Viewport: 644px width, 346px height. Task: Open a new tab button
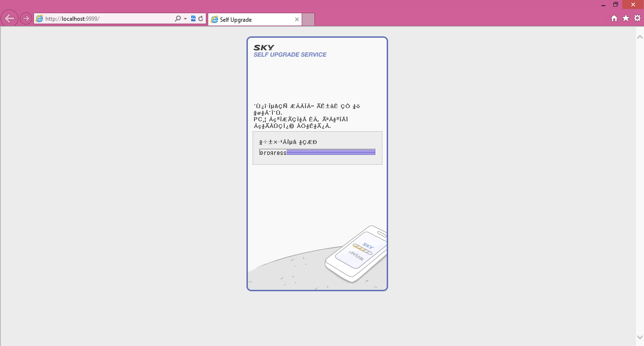pyautogui.click(x=308, y=20)
